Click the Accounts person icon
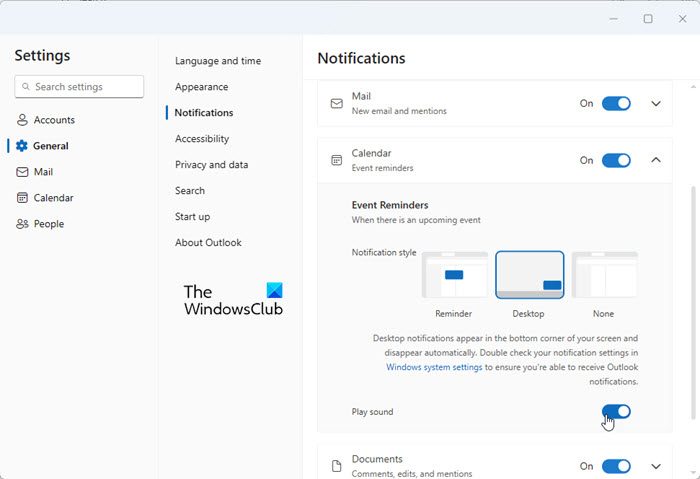 [22, 120]
